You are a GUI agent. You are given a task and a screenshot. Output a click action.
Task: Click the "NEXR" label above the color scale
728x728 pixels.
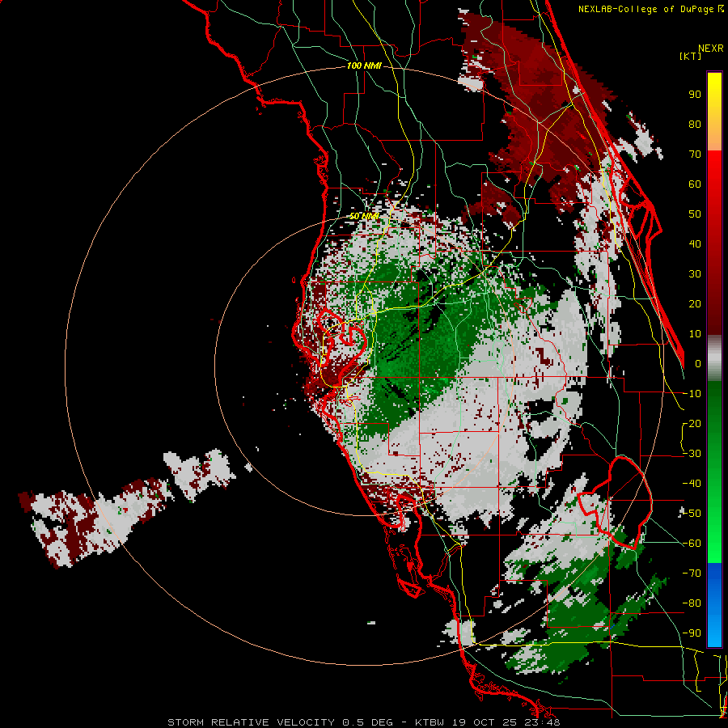pos(710,49)
